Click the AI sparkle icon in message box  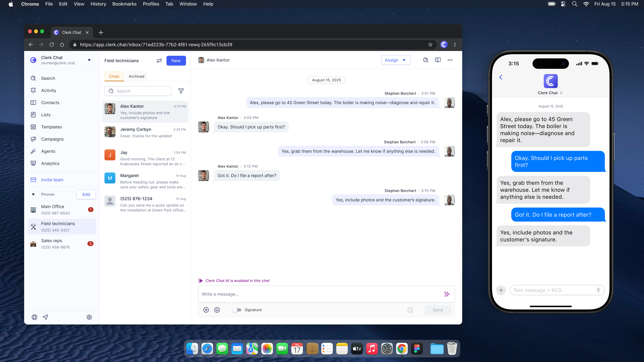pyautogui.click(x=447, y=294)
